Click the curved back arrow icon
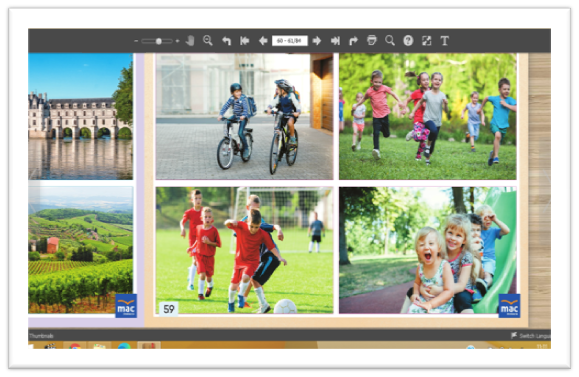Viewport: 579px width, 377px height. coord(226,41)
